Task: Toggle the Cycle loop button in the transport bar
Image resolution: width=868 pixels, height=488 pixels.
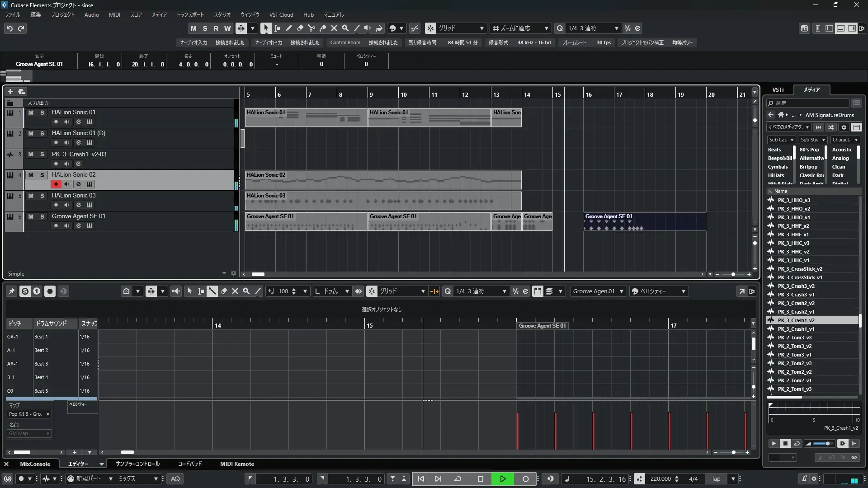Action: (458, 479)
